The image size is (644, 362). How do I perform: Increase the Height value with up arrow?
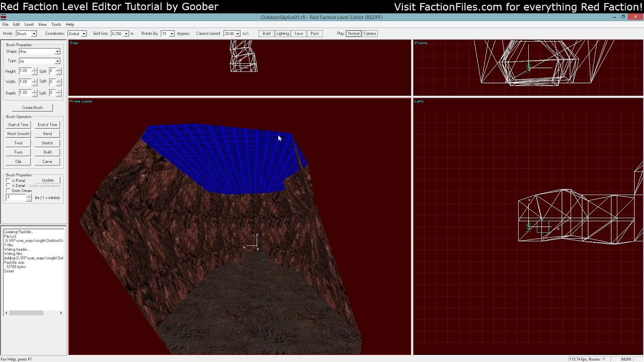click(34, 70)
